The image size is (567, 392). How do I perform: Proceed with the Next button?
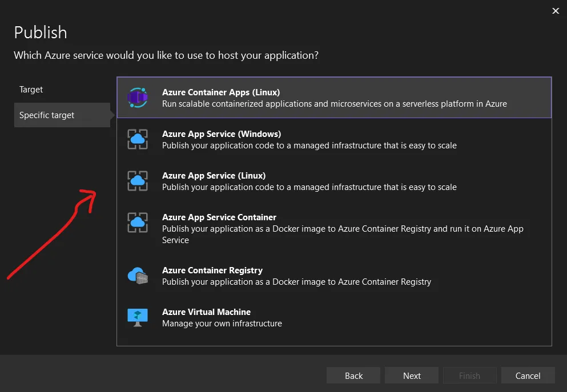point(412,376)
